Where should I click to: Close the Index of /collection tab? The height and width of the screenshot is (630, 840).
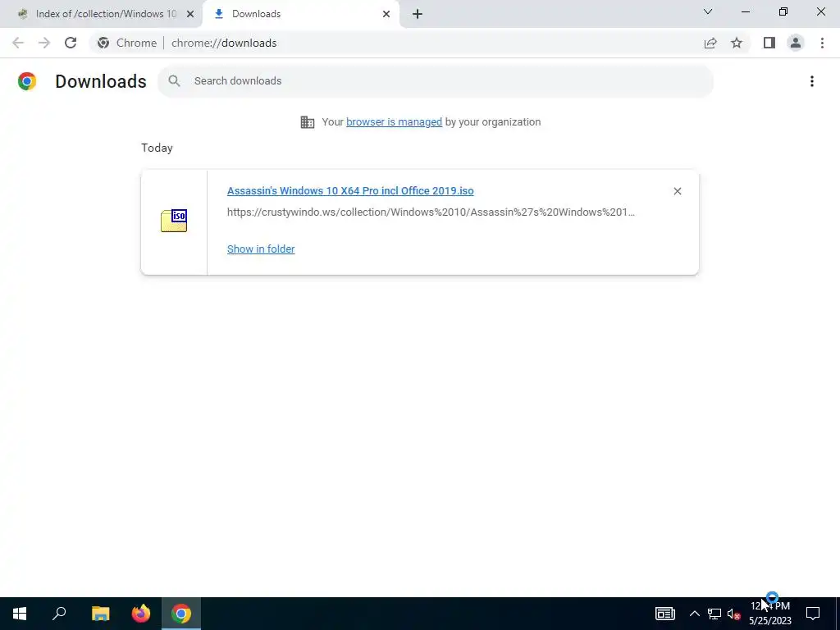tap(190, 14)
